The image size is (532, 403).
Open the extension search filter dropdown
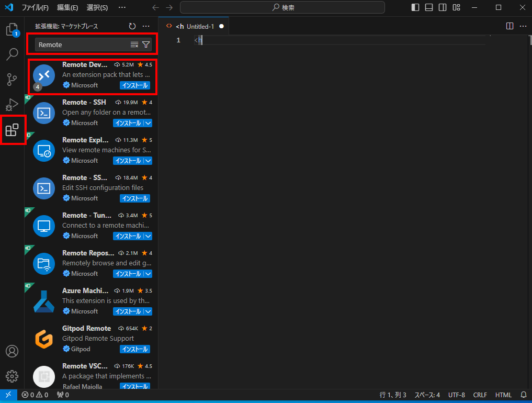tap(146, 45)
